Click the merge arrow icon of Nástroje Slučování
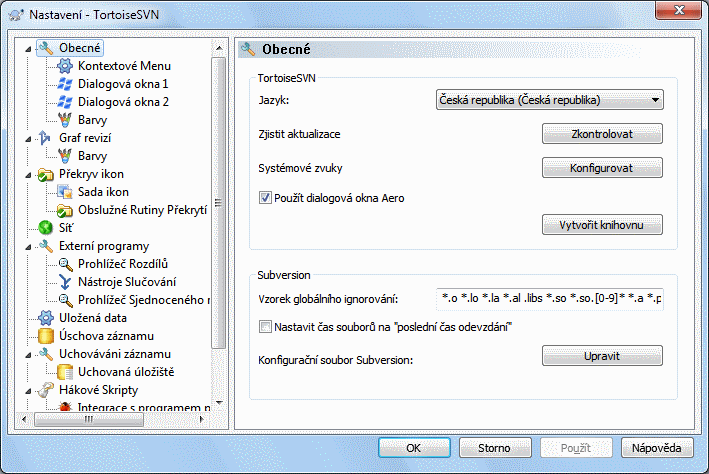The image size is (709, 474). pyautogui.click(x=65, y=282)
